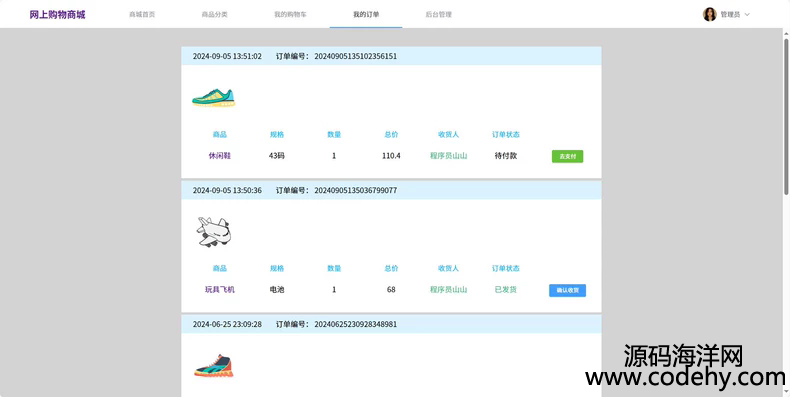Viewport: 790px width, 397px height.
Task: Click the total price 68
Action: click(391, 290)
